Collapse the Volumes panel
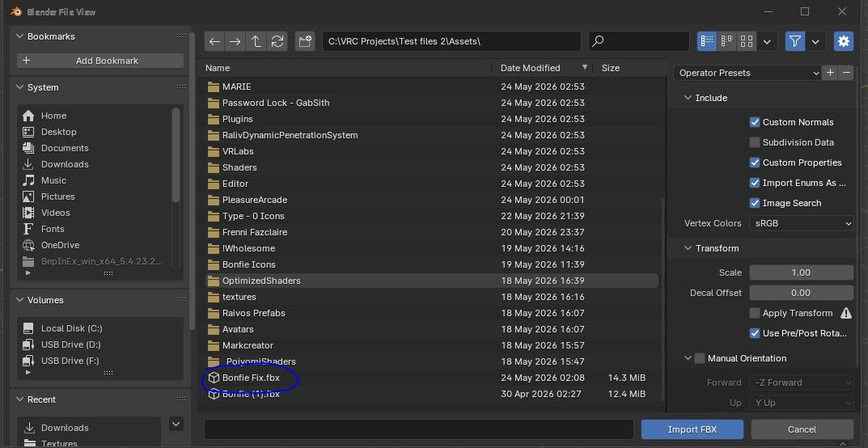868x448 pixels. point(20,300)
